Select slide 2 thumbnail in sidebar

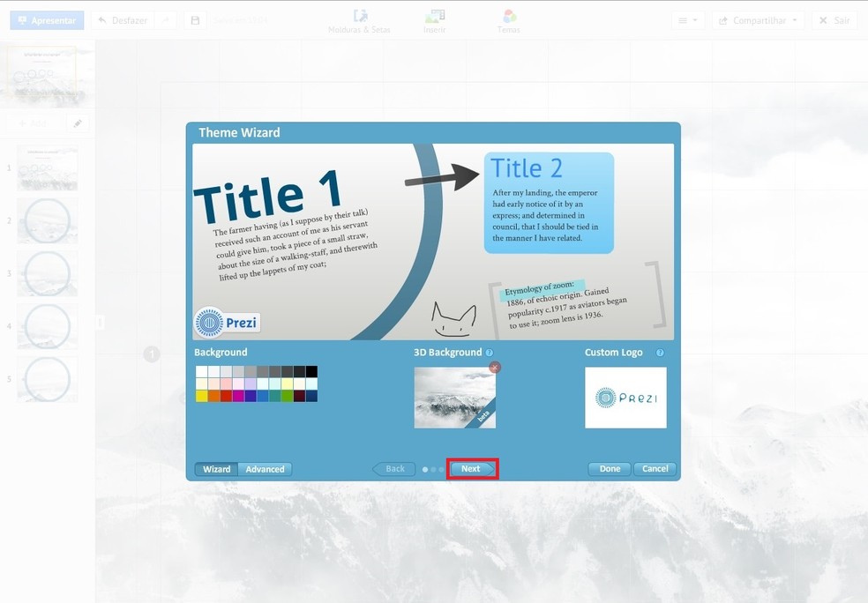pos(47,220)
